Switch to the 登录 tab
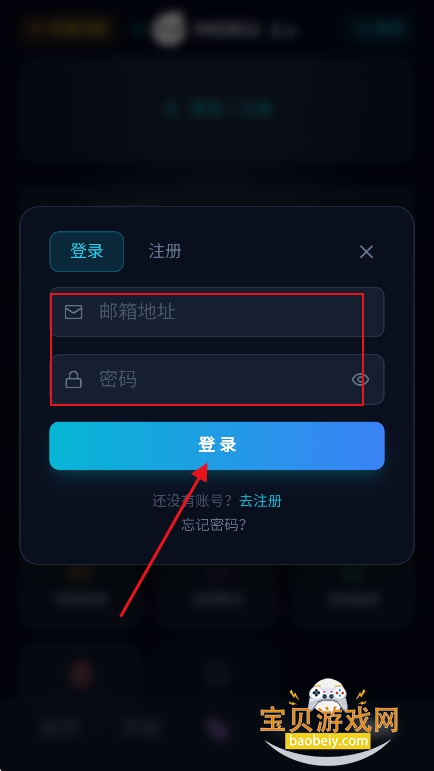Viewport: 434px width, 771px height. (x=87, y=251)
